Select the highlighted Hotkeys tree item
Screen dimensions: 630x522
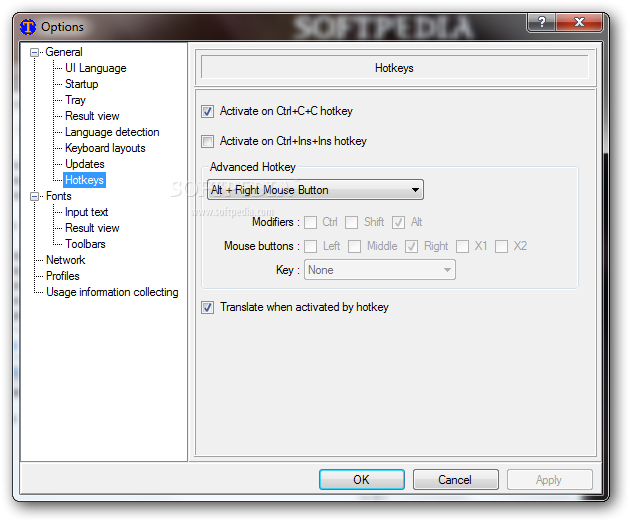pyautogui.click(x=84, y=180)
